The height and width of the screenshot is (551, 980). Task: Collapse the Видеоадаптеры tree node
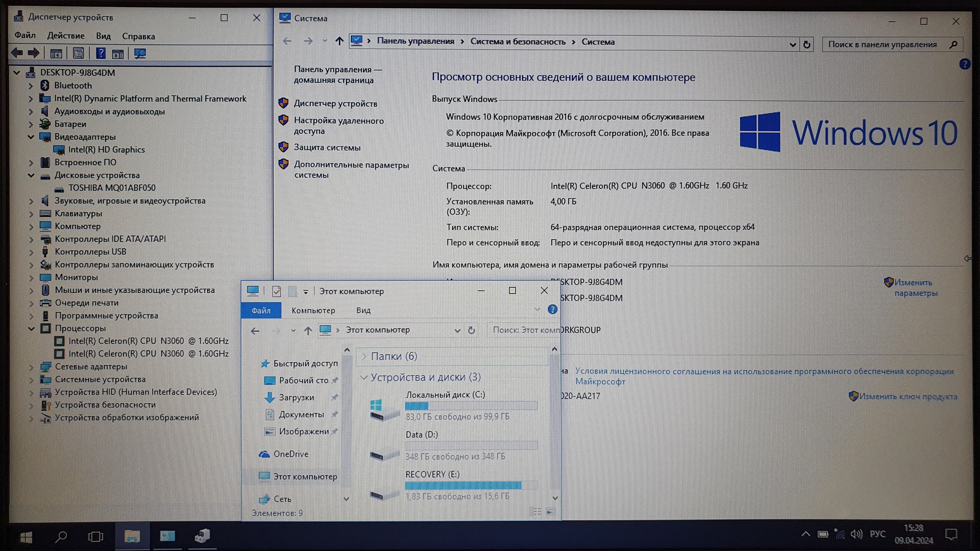coord(31,137)
